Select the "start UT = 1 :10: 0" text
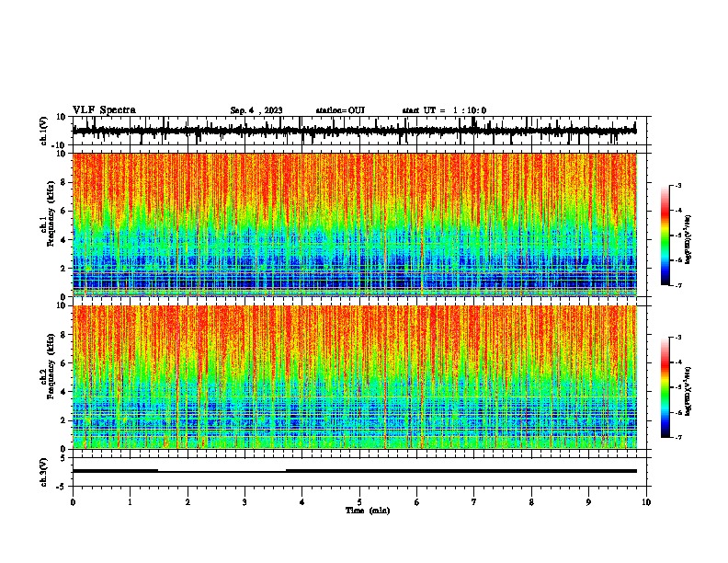The width and height of the screenshot is (728, 563). point(444,110)
